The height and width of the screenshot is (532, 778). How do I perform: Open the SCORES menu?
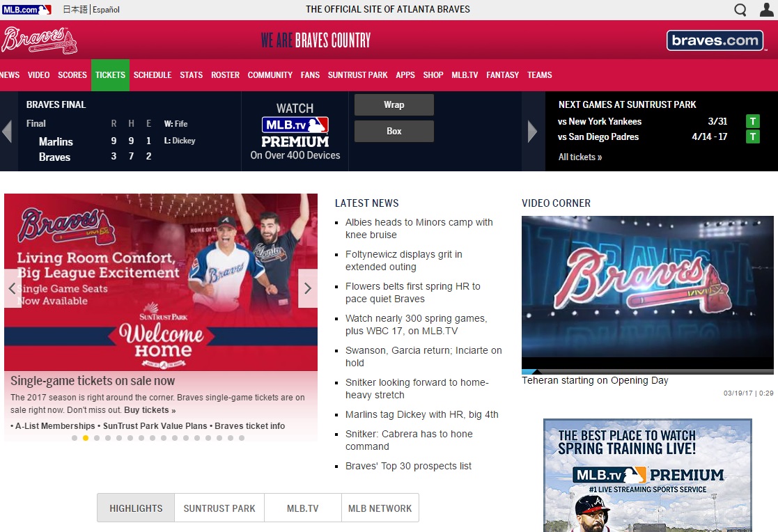(72, 75)
